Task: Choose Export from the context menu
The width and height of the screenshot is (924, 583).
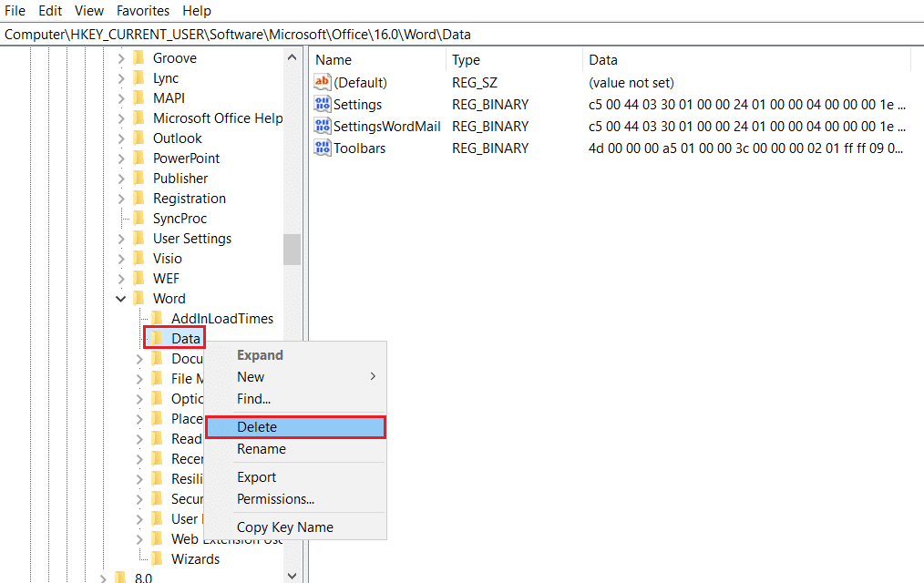Action: [296, 477]
